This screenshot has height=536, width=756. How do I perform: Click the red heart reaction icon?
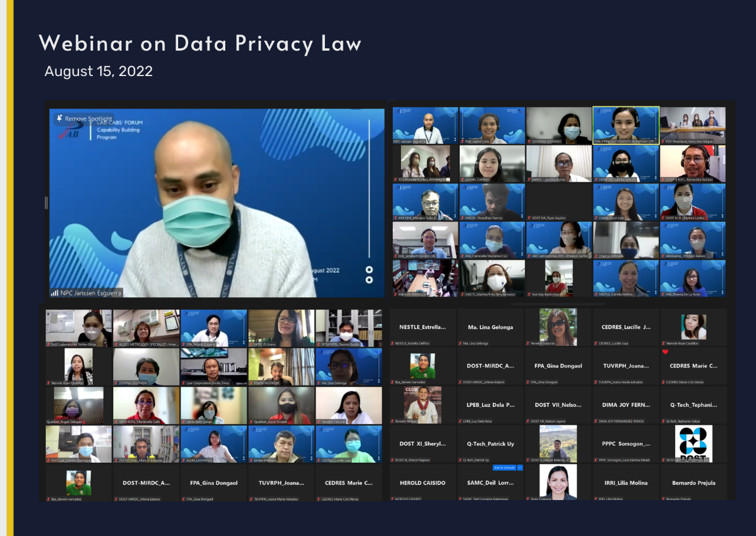point(665,352)
